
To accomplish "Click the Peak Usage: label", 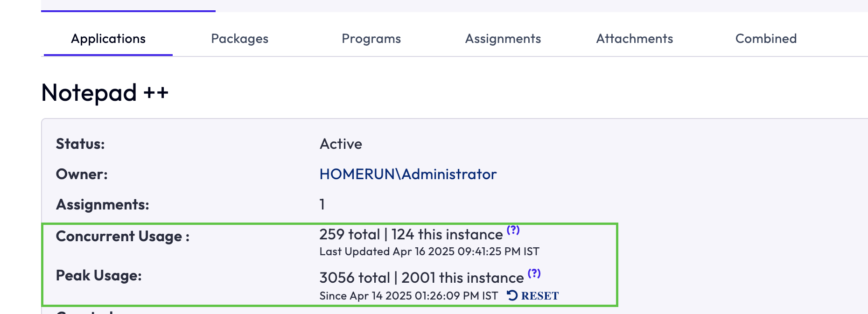I will point(99,275).
